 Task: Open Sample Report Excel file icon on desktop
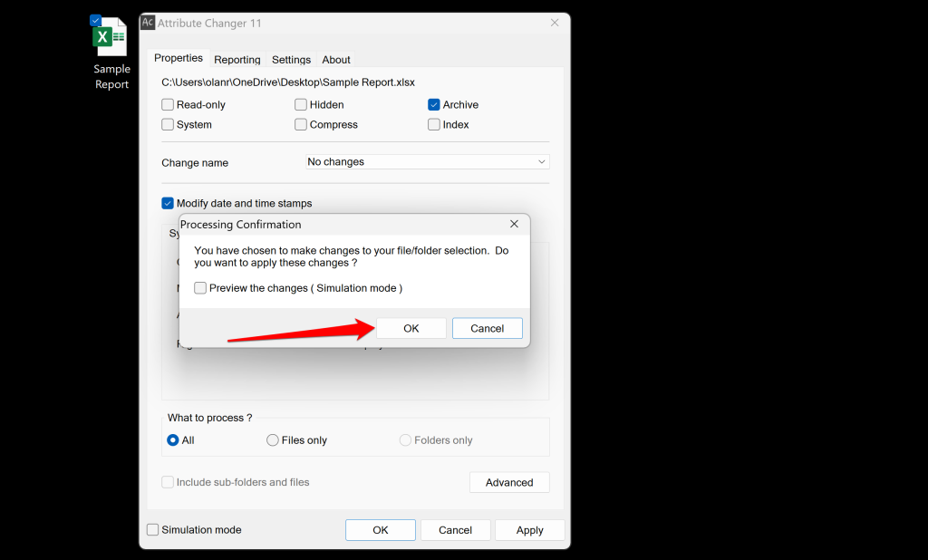pos(111,38)
